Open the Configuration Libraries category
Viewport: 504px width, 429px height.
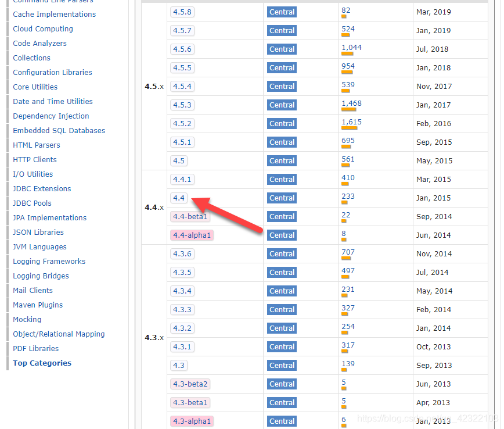click(52, 72)
